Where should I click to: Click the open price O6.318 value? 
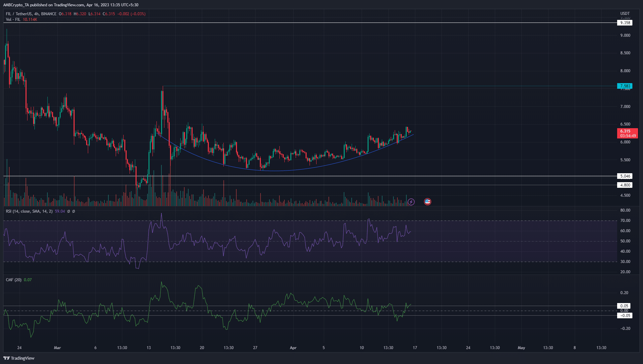[65, 14]
